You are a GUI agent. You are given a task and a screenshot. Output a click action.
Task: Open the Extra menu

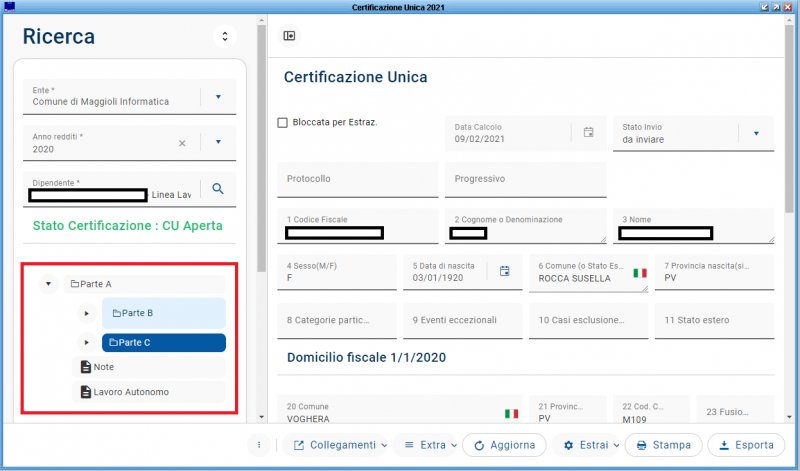(426, 445)
